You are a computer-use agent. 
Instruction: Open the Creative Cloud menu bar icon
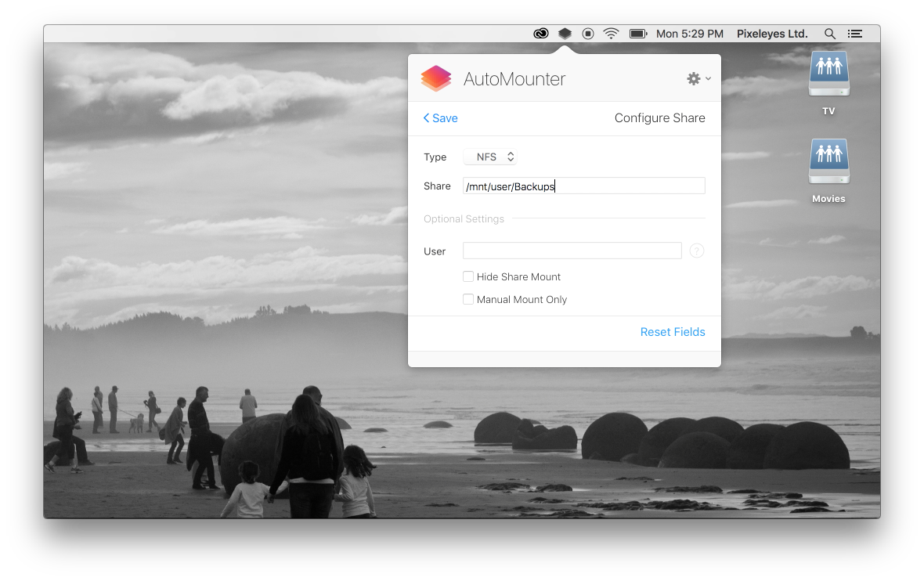pos(540,34)
